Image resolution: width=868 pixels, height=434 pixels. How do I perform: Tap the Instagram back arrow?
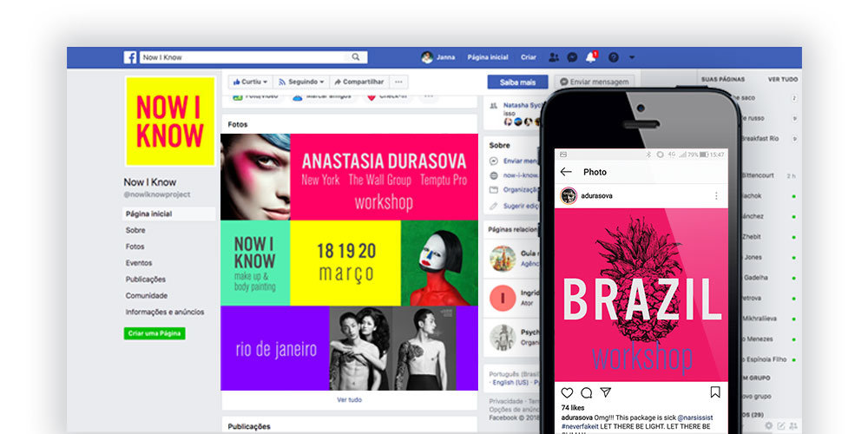point(566,172)
